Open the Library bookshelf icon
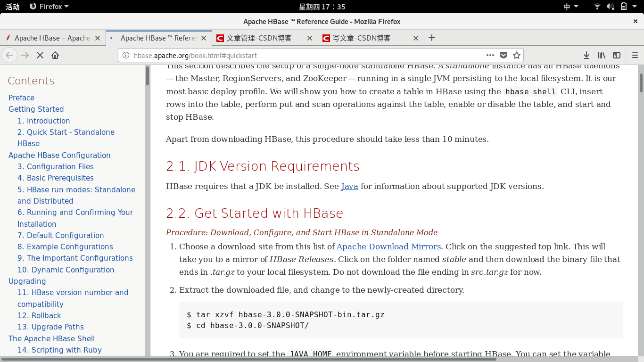The image size is (644, 362). [x=602, y=55]
